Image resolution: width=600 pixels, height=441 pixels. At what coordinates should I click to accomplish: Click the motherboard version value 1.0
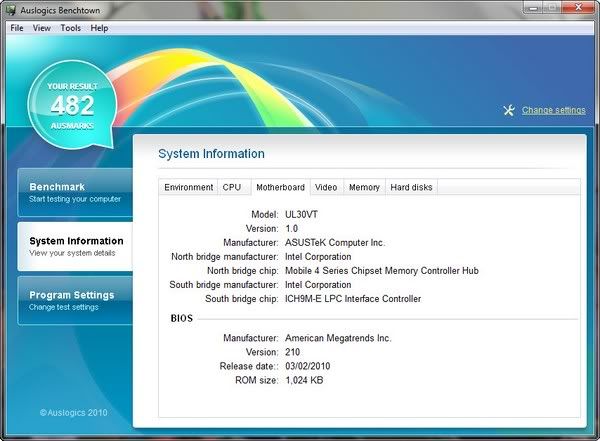point(292,229)
